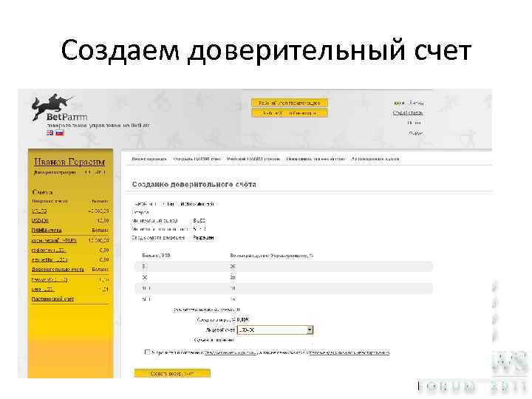Click the Счета heading in sidebar
The height and width of the screenshot is (399, 532).
(42, 192)
